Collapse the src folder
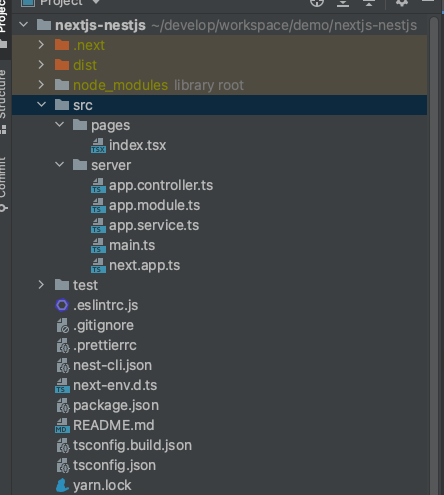444x495 pixels. tap(41, 105)
